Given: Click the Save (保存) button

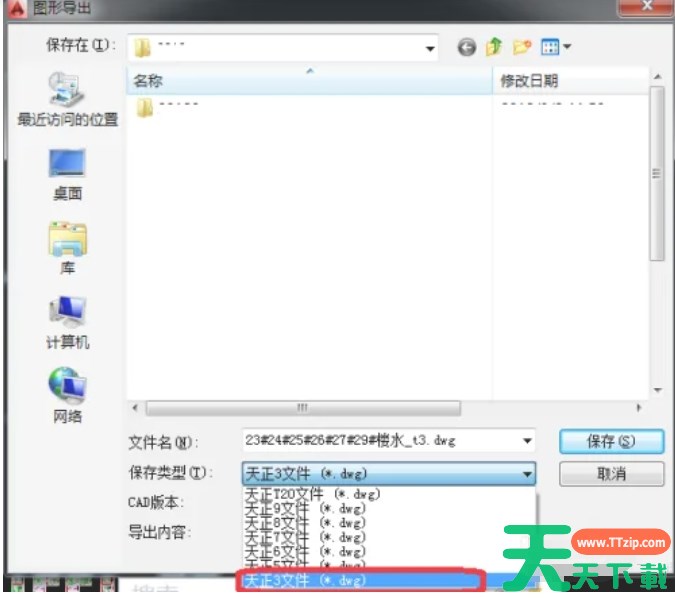Looking at the screenshot, I should point(611,441).
